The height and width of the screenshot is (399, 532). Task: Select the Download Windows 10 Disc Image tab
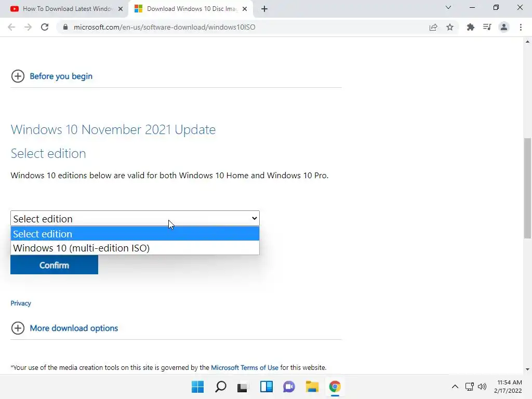point(190,9)
